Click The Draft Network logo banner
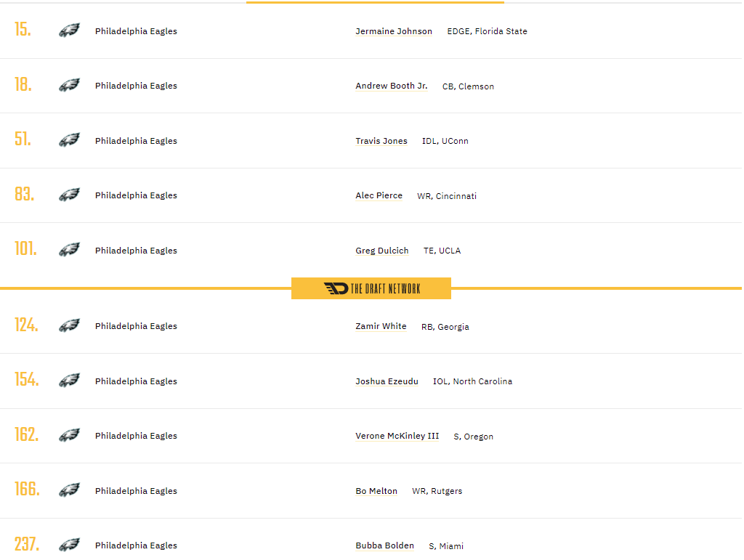The height and width of the screenshot is (560, 744). [x=371, y=288]
